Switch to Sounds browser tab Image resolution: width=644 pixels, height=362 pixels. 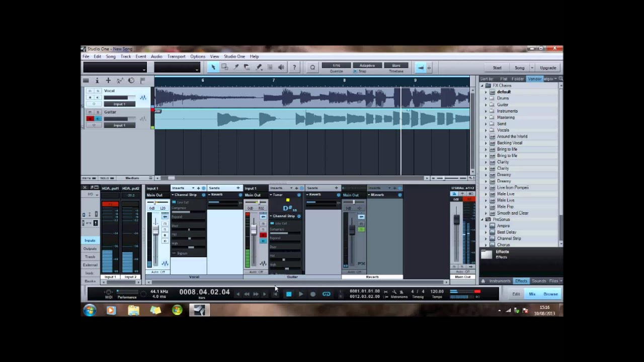coord(539,281)
